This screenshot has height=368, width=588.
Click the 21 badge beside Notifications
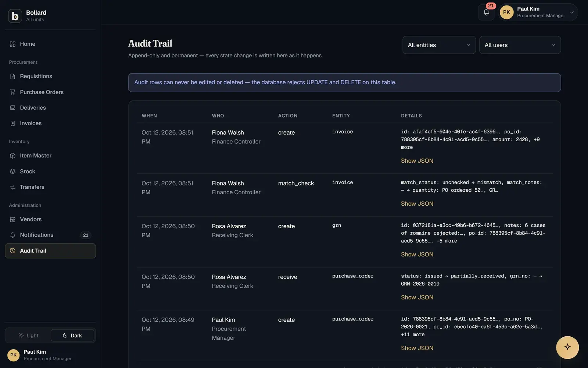(86, 235)
